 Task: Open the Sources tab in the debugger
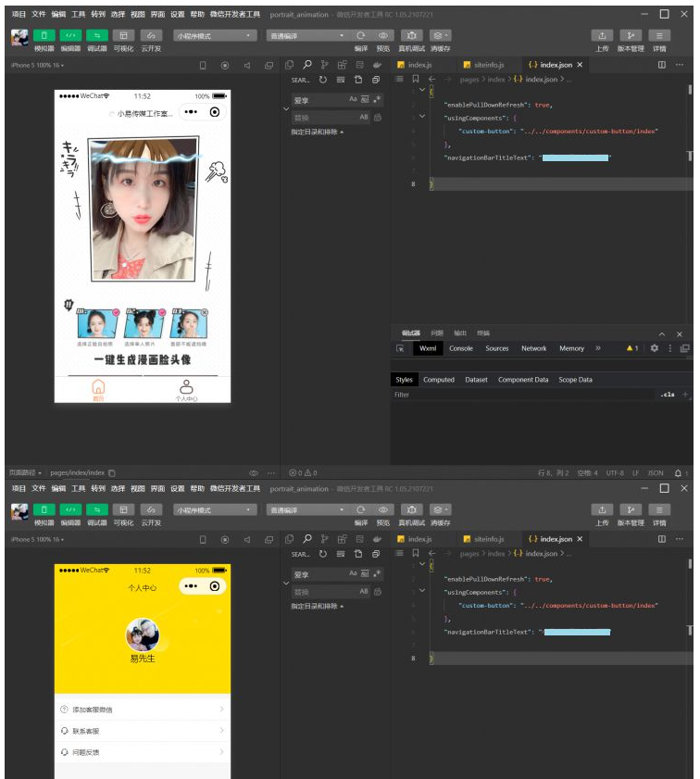(497, 349)
